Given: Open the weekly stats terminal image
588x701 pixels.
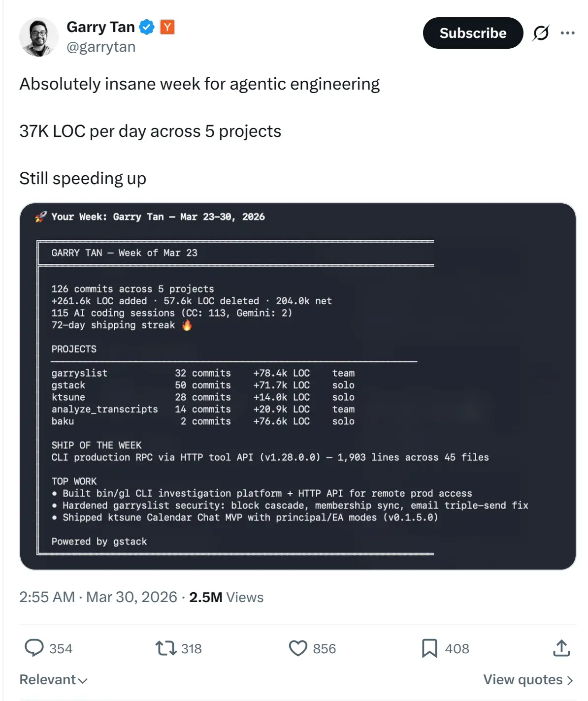Looking at the screenshot, I should 297,386.
